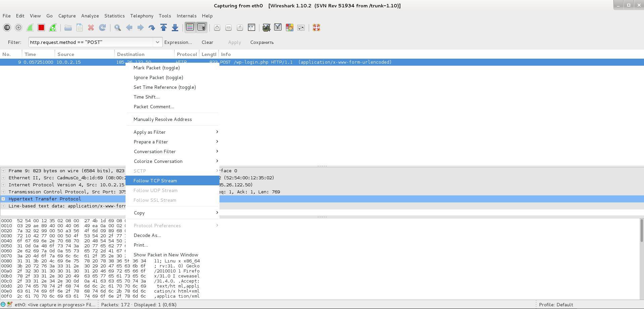Open the display filters toolbar icon

[278, 28]
